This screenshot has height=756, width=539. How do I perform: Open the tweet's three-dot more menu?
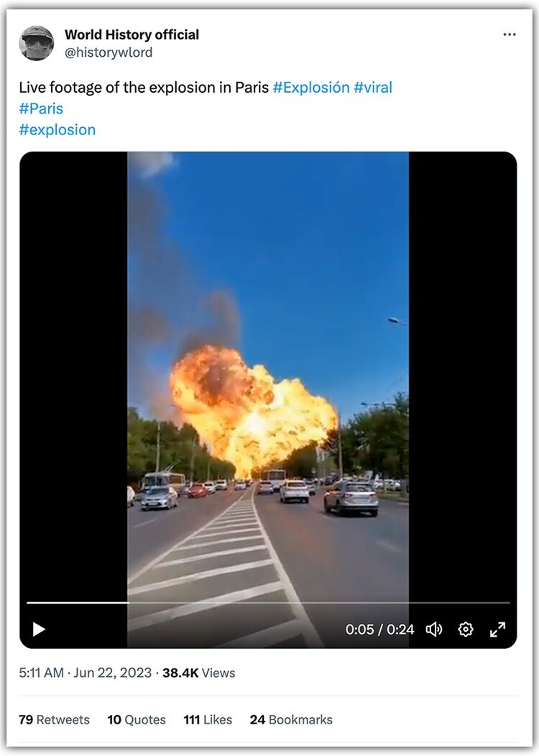(x=509, y=34)
